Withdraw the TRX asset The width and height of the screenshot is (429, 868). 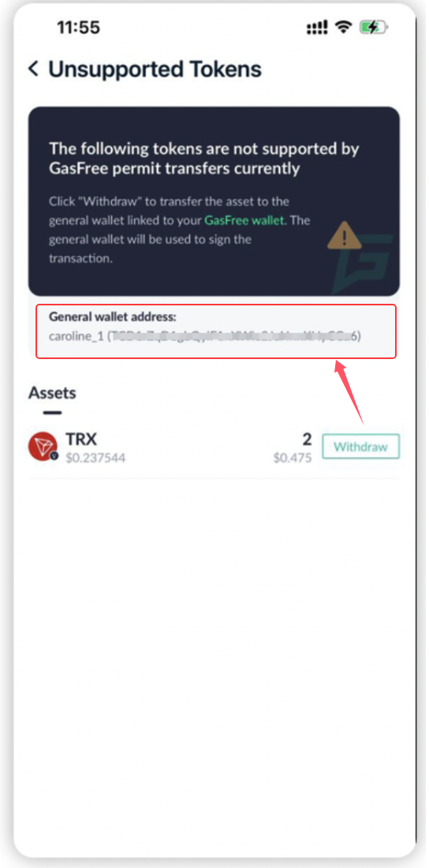[x=360, y=447]
